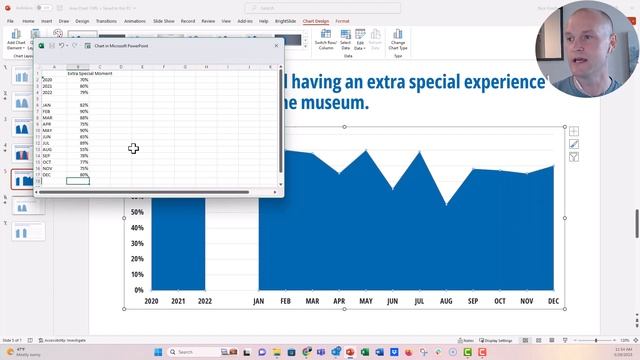
Task: Open the file name dropdown in the title bar
Action: [134, 8]
